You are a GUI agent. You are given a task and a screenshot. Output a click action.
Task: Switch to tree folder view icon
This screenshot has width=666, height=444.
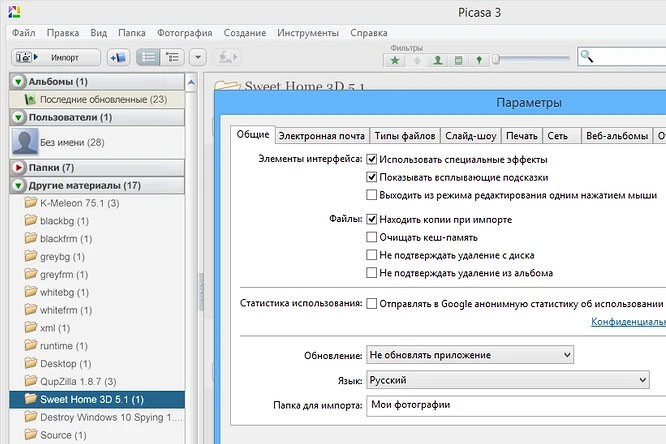tap(172, 58)
